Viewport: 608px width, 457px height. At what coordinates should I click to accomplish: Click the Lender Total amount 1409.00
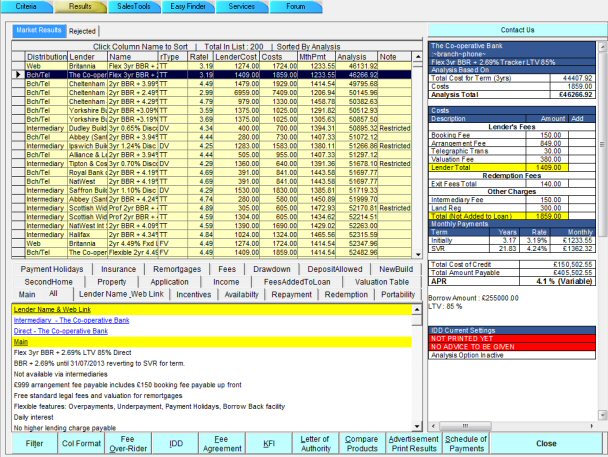pyautogui.click(x=547, y=167)
